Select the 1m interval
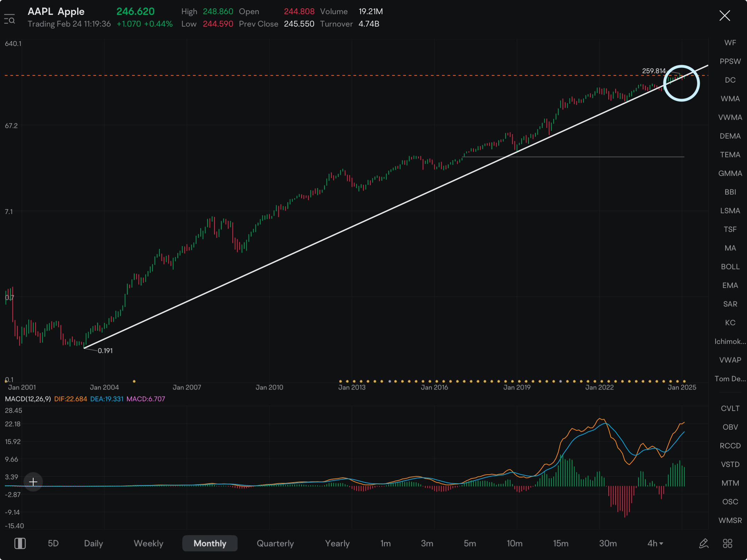 coord(385,543)
